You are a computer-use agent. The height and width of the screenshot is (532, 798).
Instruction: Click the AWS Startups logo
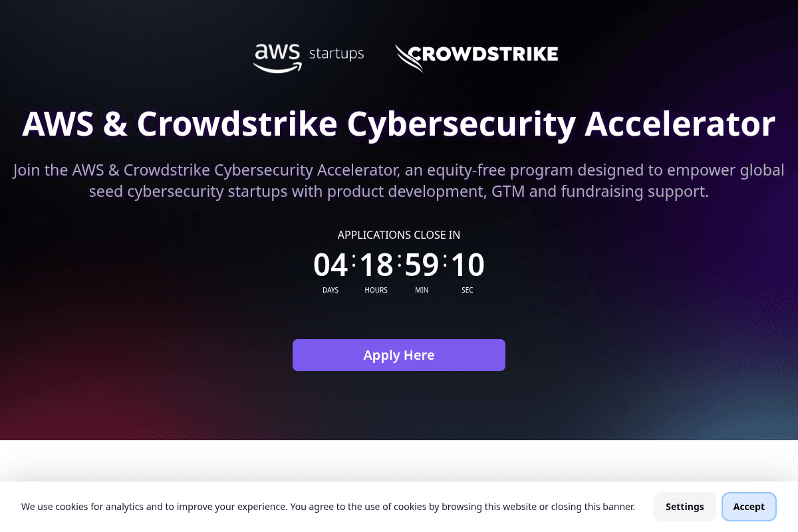coord(308,57)
